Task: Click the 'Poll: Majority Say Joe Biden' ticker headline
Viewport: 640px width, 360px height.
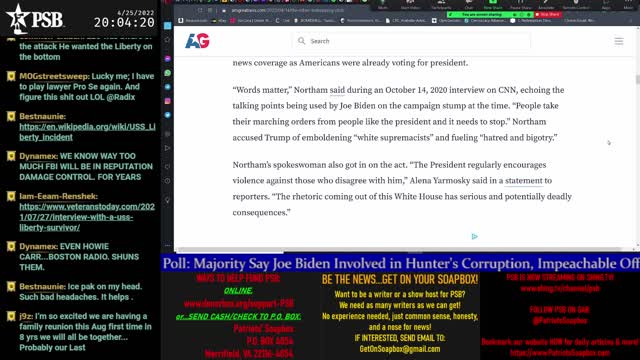Action: (x=400, y=264)
